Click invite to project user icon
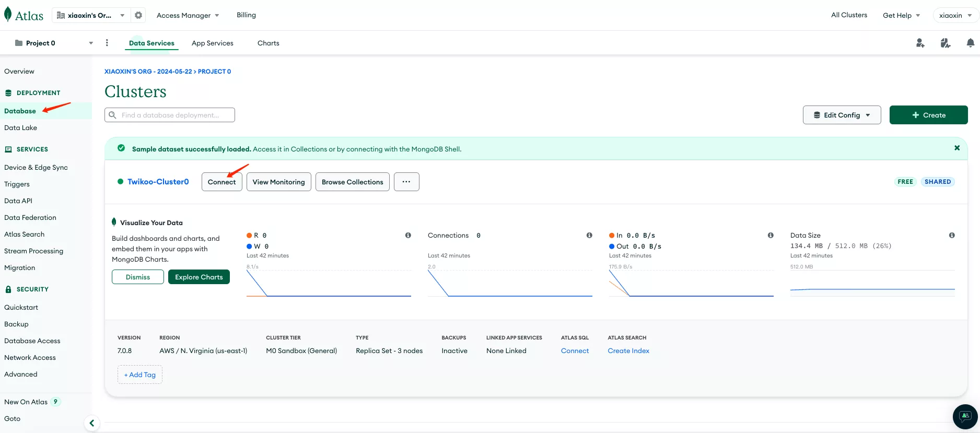 920,43
